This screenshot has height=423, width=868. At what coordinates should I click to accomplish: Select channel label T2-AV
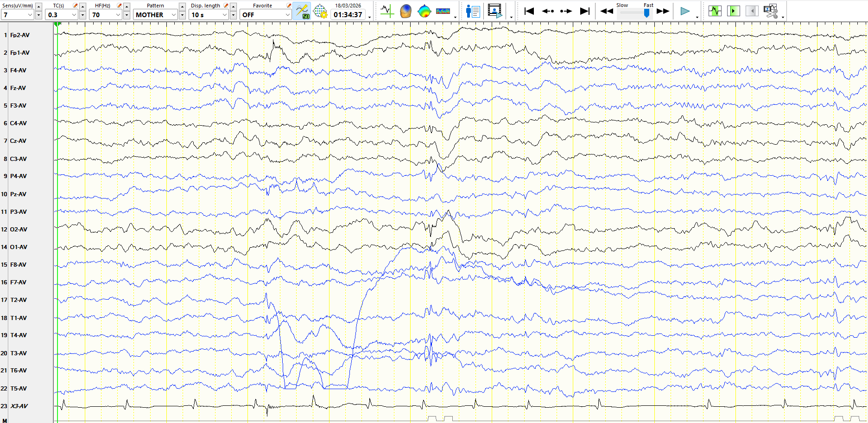[19, 300]
